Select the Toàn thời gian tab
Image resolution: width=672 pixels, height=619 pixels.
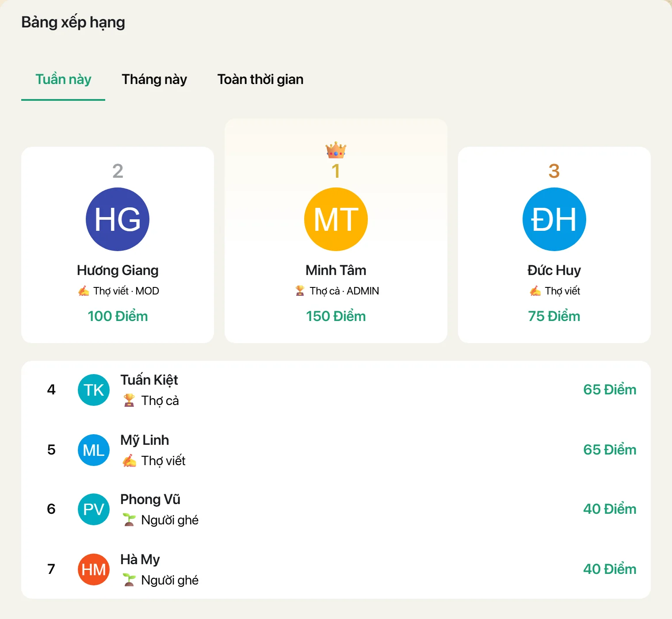coord(260,80)
